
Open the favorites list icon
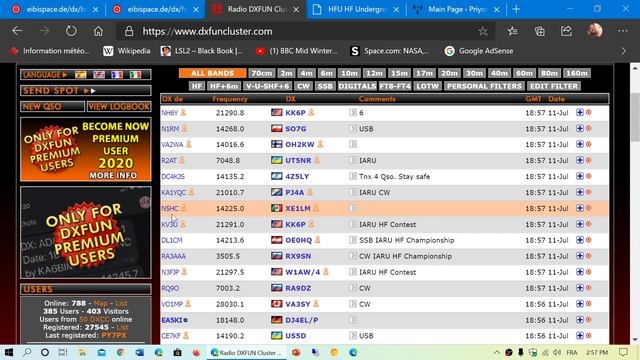coord(513,31)
